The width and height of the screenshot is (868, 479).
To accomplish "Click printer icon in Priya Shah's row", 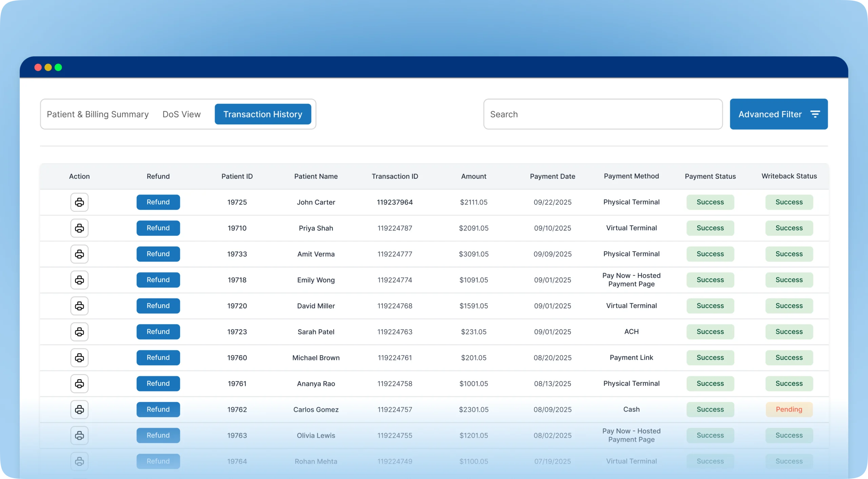I will click(79, 228).
